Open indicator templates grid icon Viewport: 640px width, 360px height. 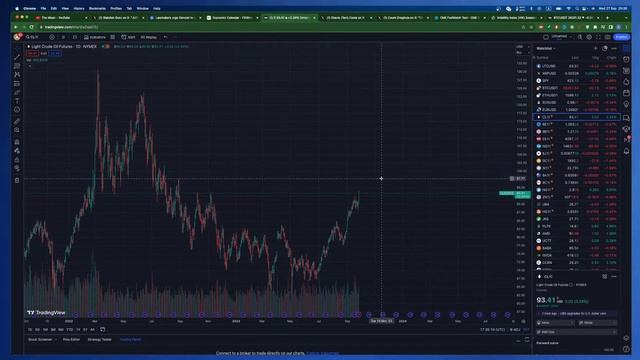click(113, 37)
